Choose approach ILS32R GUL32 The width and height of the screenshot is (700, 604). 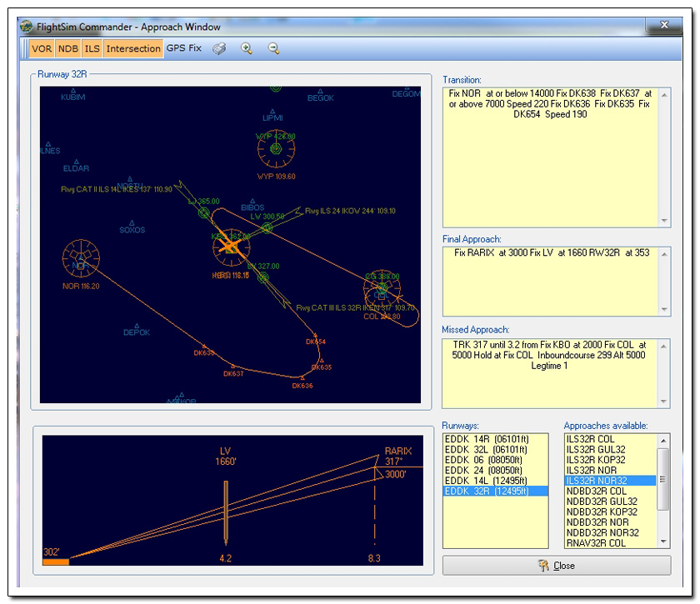tap(610, 450)
